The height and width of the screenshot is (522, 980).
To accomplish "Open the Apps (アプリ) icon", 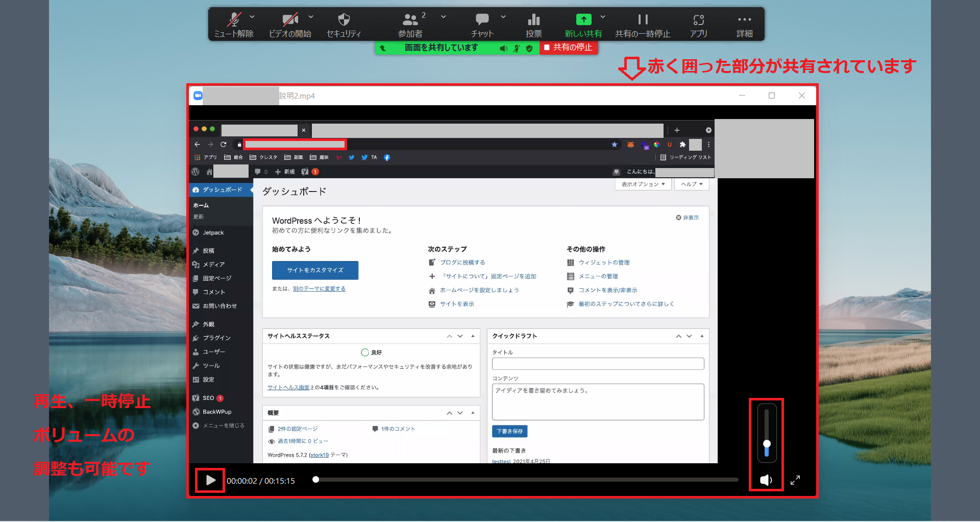I will click(698, 20).
